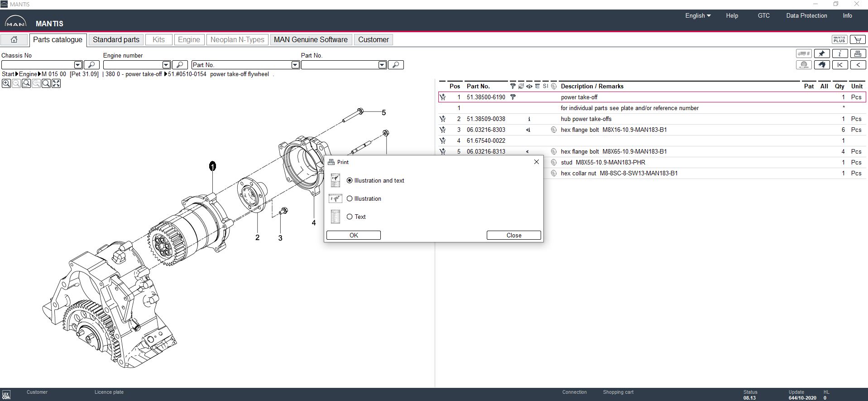Image resolution: width=868 pixels, height=401 pixels.
Task: Click the home icon tab
Action: [x=14, y=39]
